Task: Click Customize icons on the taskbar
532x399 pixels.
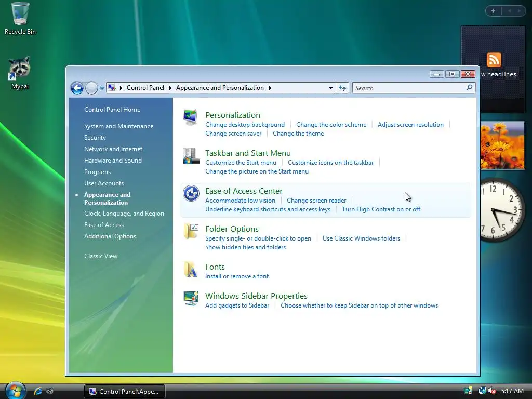Action: point(330,163)
